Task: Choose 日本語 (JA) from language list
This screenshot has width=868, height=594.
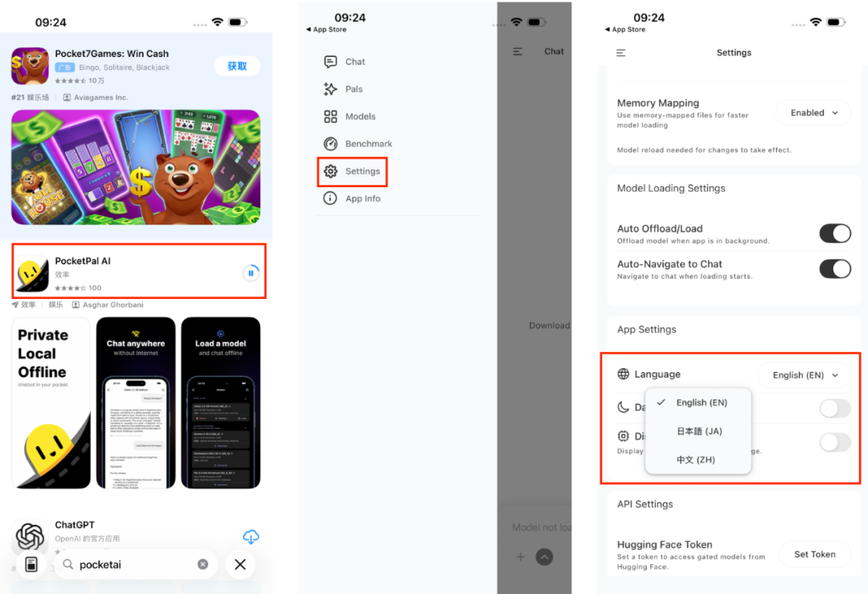Action: pyautogui.click(x=698, y=431)
